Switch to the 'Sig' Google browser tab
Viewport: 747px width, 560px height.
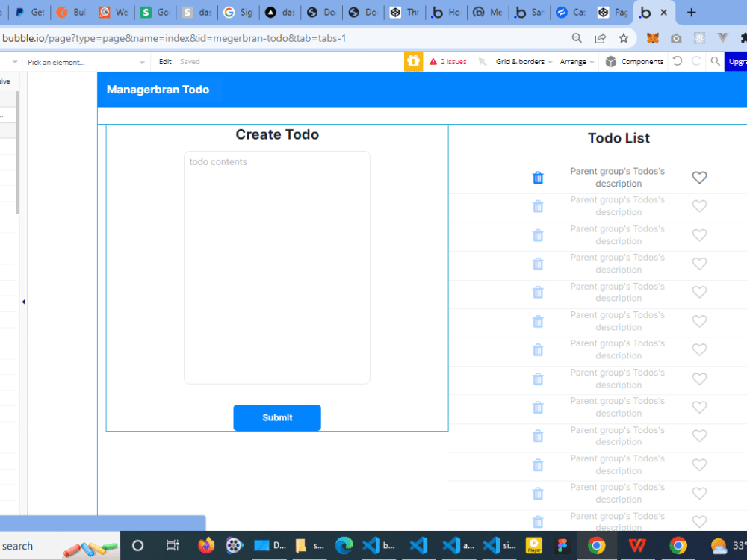point(238,13)
